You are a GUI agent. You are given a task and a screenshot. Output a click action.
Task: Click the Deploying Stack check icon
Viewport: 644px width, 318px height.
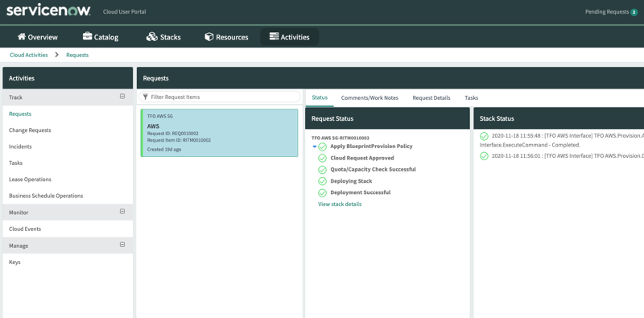[323, 181]
